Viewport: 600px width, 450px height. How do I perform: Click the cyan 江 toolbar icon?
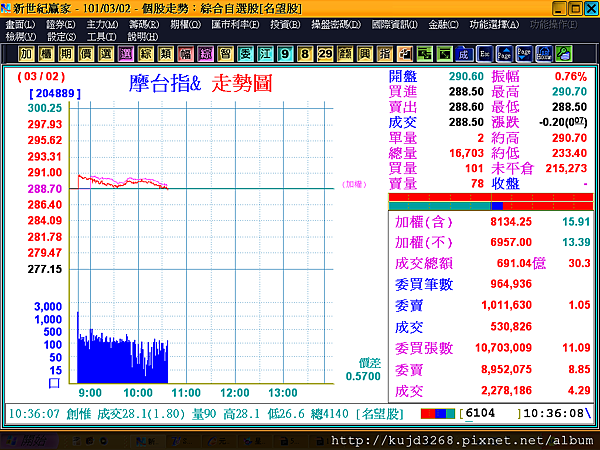click(265, 54)
